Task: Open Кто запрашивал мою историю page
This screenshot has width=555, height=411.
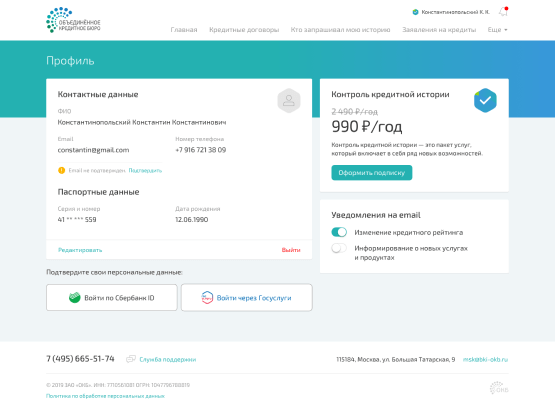Action: click(x=340, y=30)
